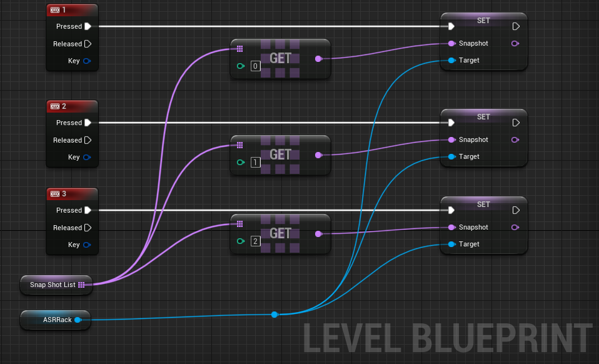599x364 pixels.
Task: Click Snapshot output pin on second SET node
Action: 515,140
